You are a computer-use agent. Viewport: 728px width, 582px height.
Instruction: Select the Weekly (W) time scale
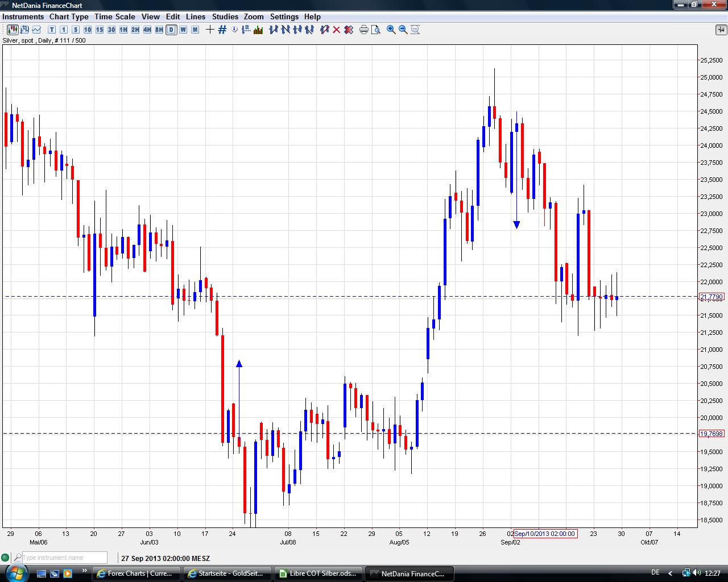point(183,30)
